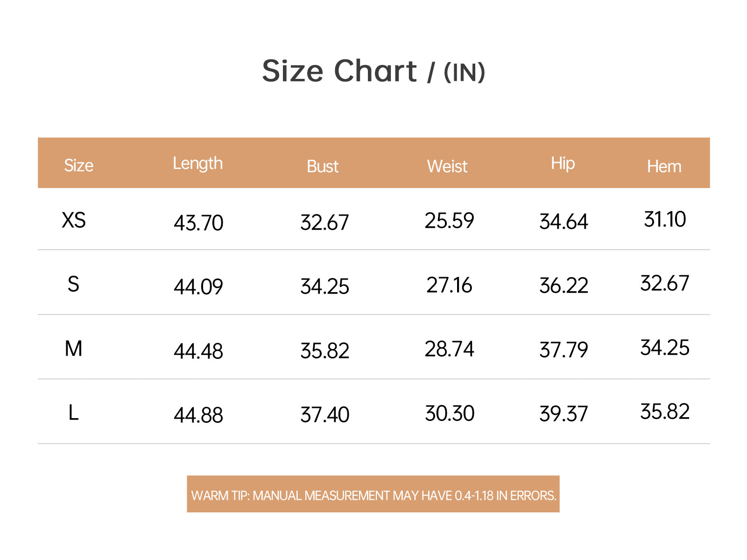This screenshot has width=747, height=560.
Task: Click the Weist column header
Action: 447,166
